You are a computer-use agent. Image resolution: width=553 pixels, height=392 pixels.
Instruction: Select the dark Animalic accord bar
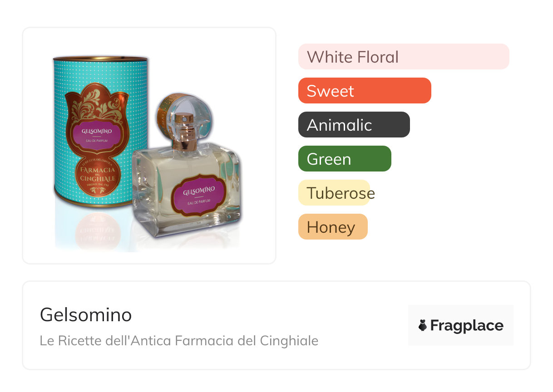pos(354,125)
